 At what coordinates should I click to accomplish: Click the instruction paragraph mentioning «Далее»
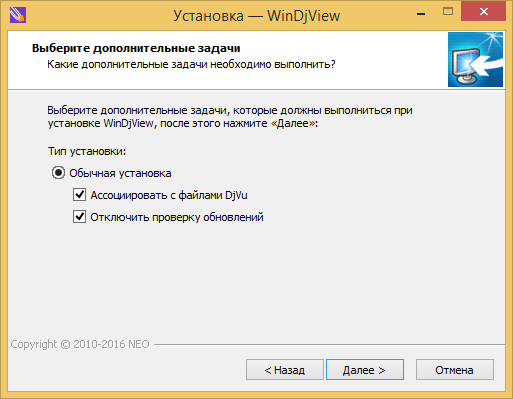click(x=230, y=117)
